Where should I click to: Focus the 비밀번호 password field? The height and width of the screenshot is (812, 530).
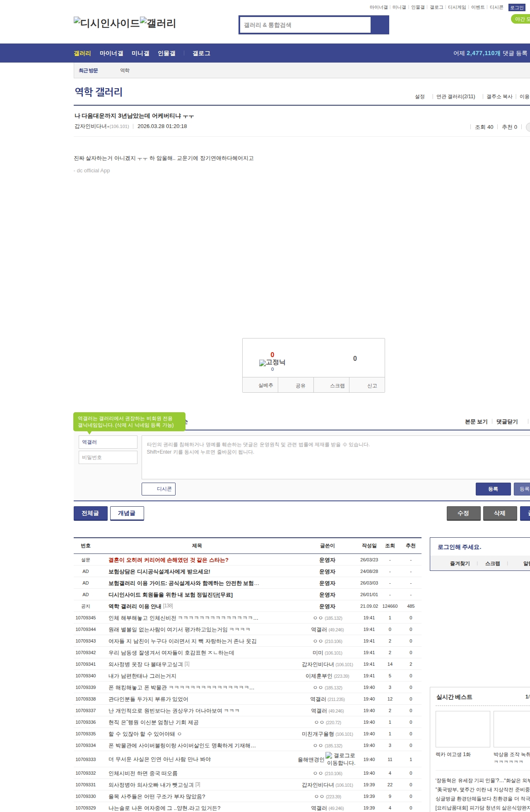(x=108, y=457)
